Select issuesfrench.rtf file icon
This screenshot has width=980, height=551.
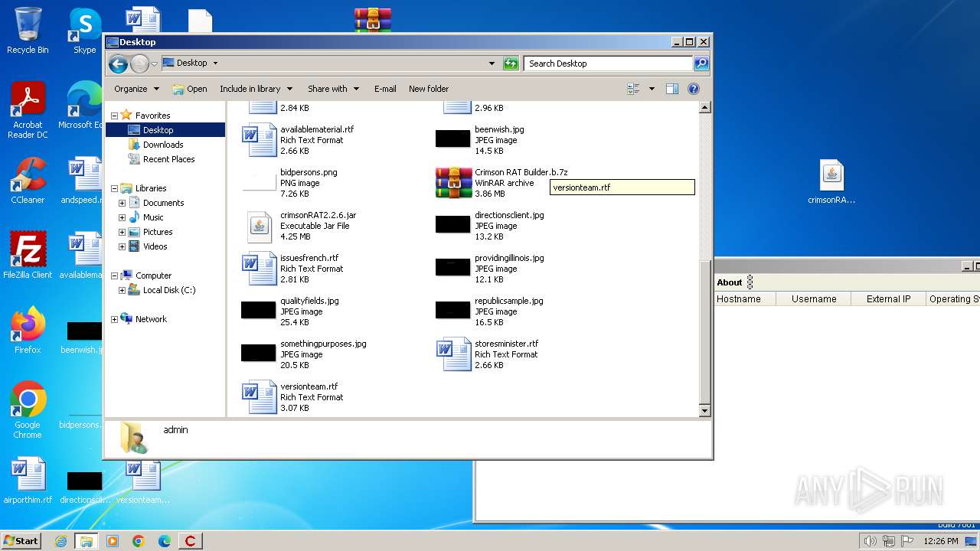point(259,269)
